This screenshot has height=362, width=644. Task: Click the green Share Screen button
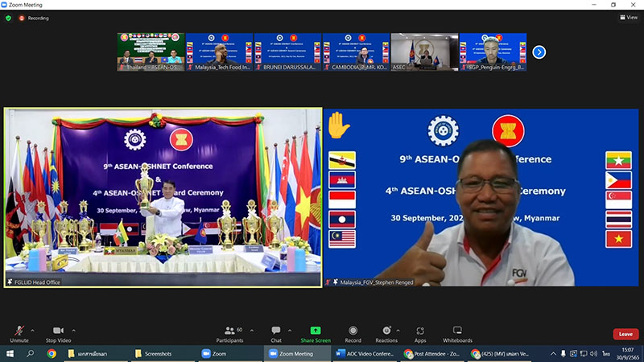coord(315,333)
